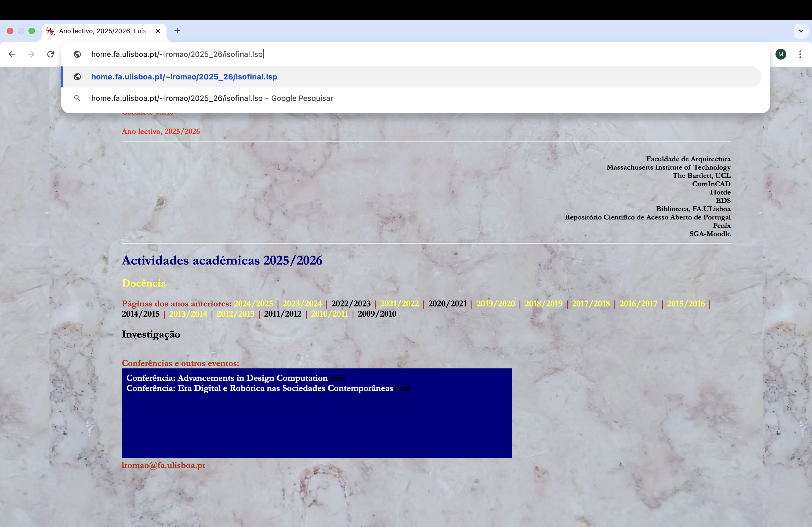Reload the current page
The height and width of the screenshot is (527, 812).
click(50, 54)
